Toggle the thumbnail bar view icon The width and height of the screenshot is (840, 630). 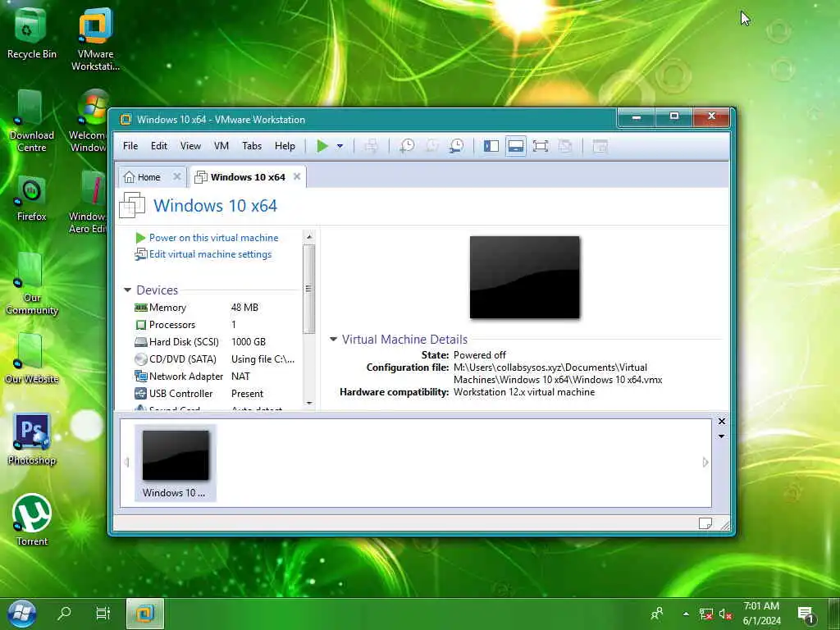(x=515, y=146)
